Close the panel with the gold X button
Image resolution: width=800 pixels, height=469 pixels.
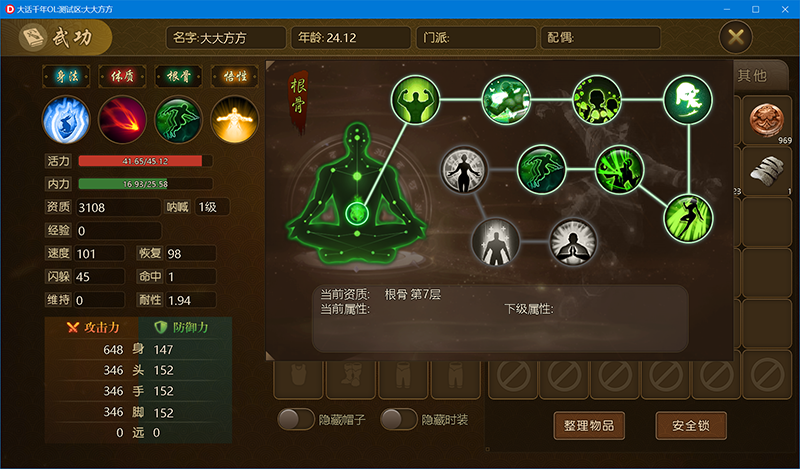coord(735,37)
